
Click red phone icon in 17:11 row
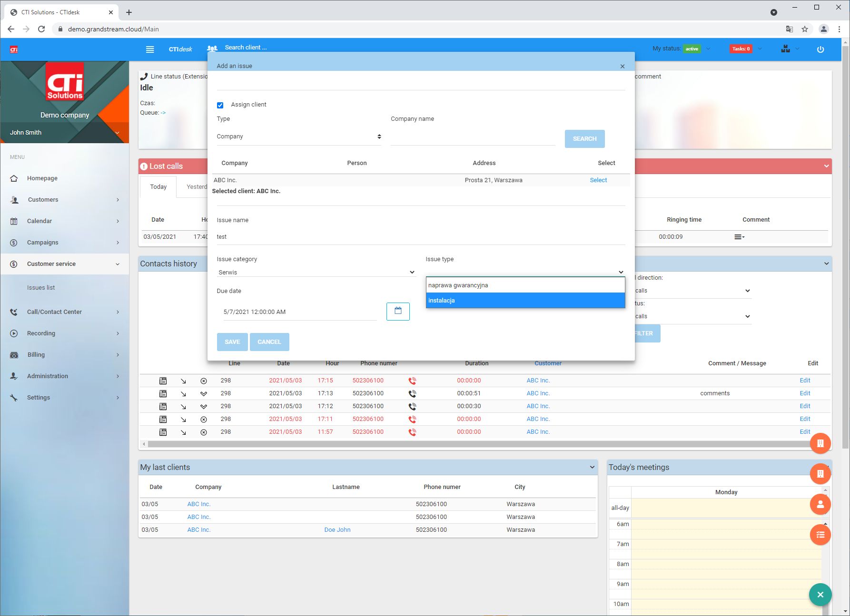click(x=412, y=419)
